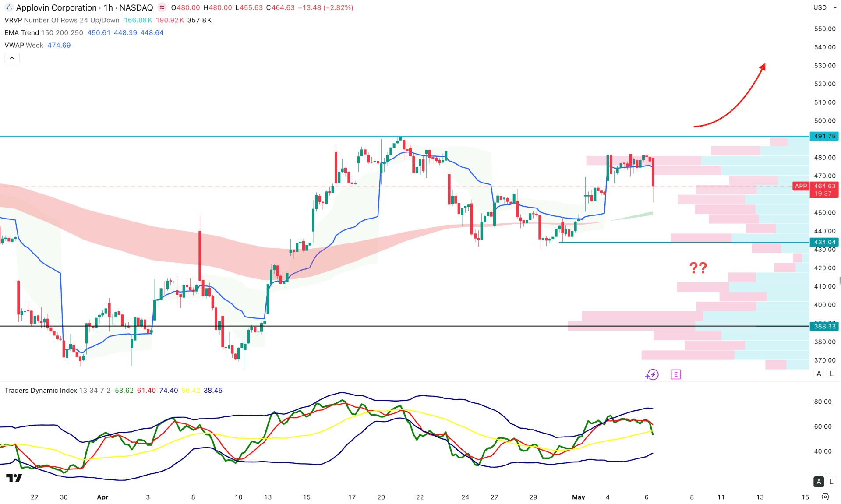Select the VRVP indicator legend
Image resolution: width=841 pixels, height=504 pixels.
pyautogui.click(x=62, y=20)
